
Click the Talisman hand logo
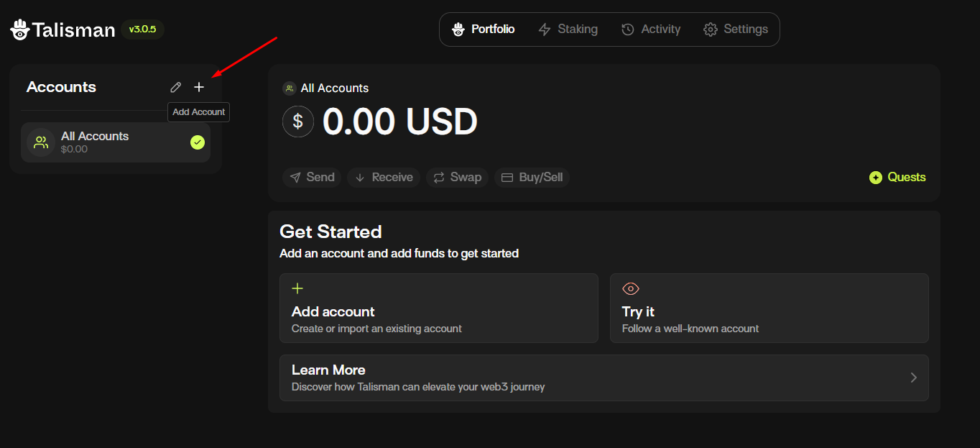click(19, 29)
